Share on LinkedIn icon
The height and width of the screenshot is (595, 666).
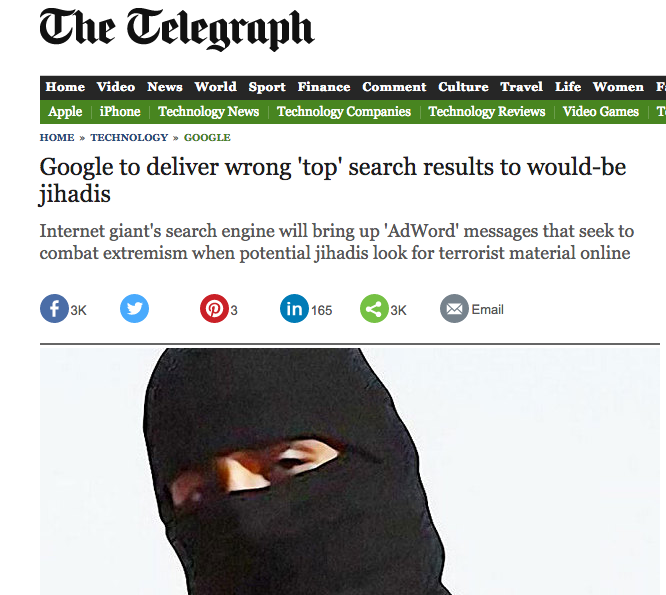[294, 308]
